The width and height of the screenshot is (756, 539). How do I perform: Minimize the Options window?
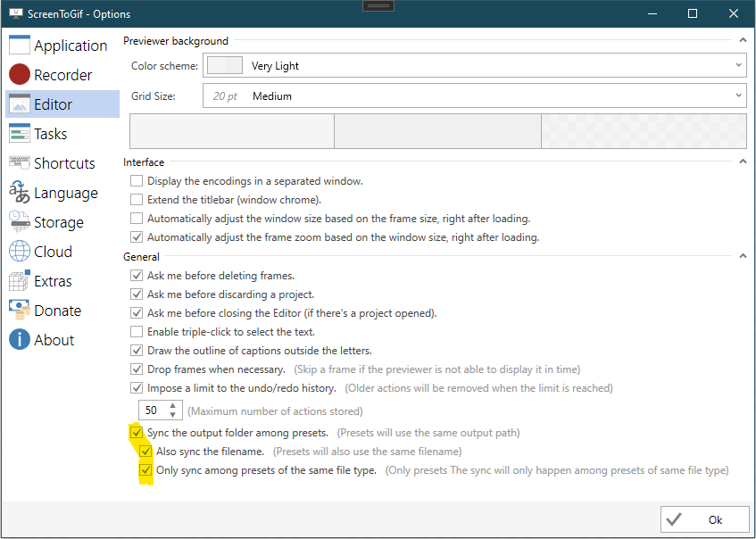pyautogui.click(x=652, y=13)
